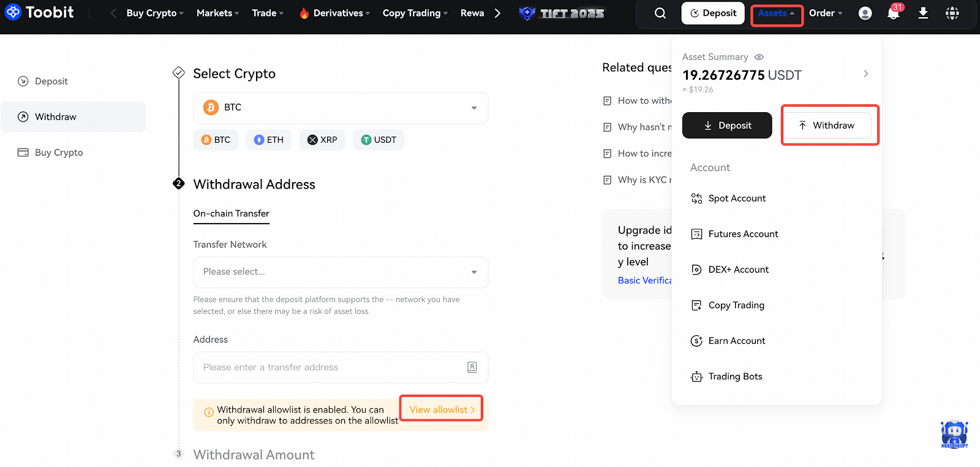Toggle the Assets menu
This screenshot has height=467, width=980.
[776, 13]
